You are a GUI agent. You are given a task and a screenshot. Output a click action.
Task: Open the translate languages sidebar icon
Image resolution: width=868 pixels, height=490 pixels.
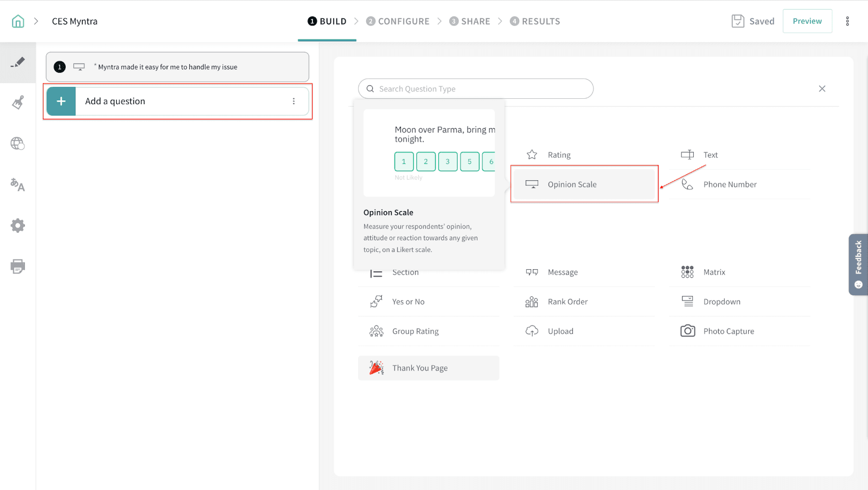18,184
